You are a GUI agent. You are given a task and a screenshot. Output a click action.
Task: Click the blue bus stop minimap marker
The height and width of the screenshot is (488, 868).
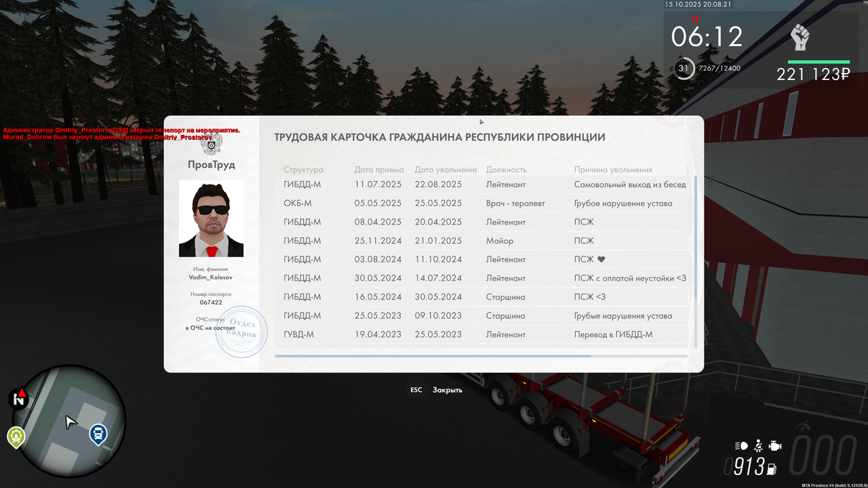click(98, 434)
